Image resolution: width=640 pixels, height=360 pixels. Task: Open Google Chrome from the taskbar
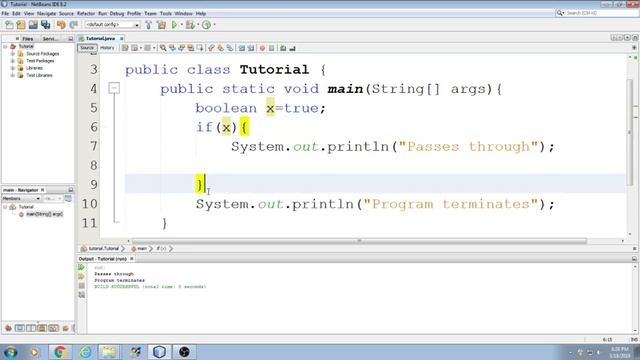[60, 352]
